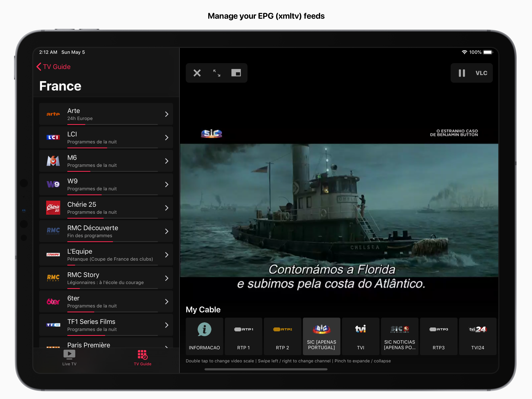This screenshot has height=399, width=532.
Task: Enable picture-in-picture mode
Action: click(x=236, y=73)
